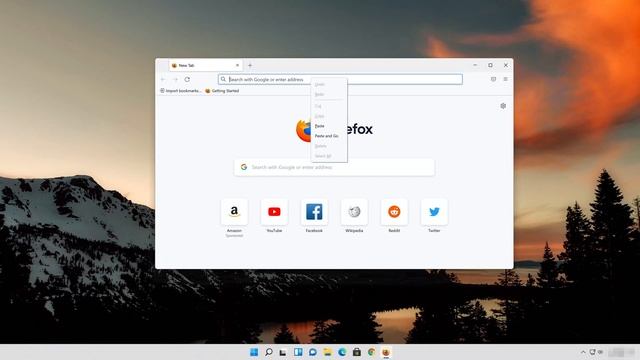Open Widgets from the taskbar

(298, 352)
